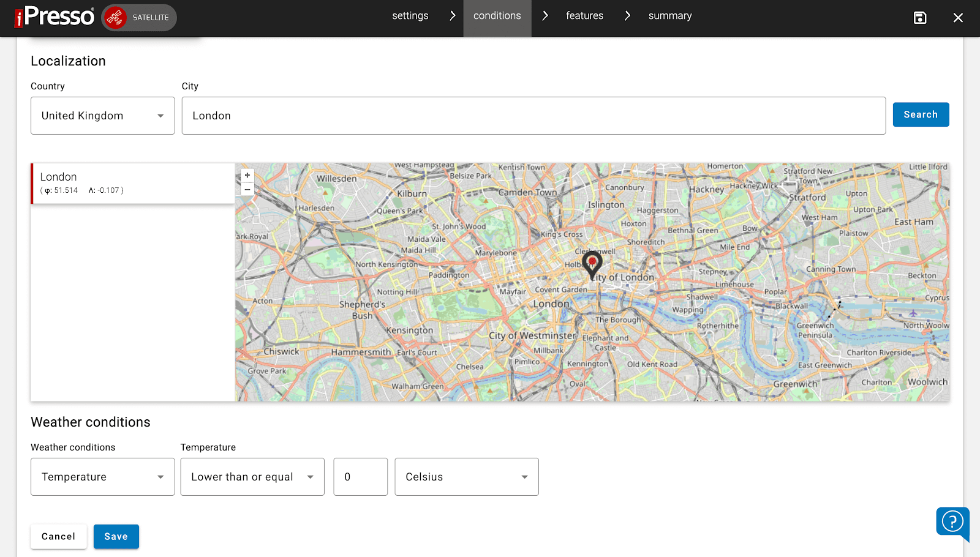980x557 pixels.
Task: Click the save disk icon in header
Action: (919, 18)
